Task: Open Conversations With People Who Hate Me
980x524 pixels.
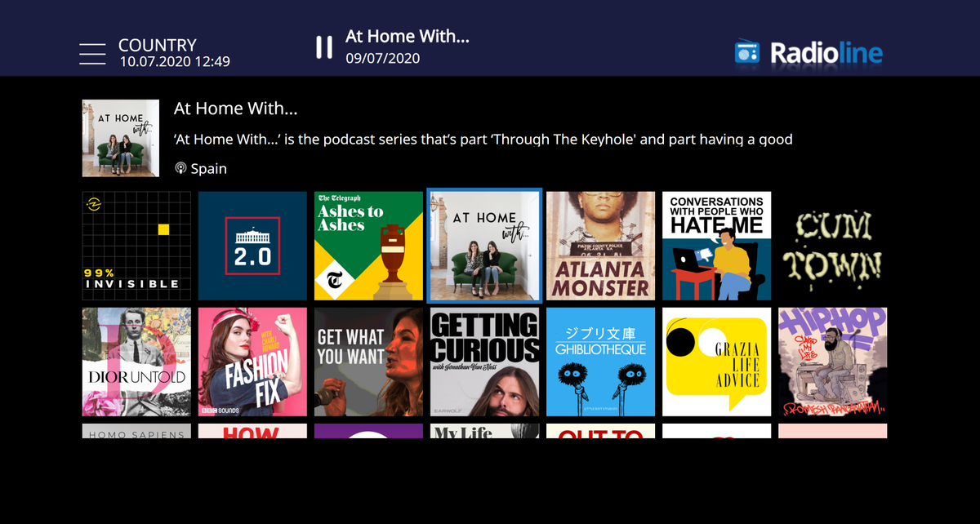Action: point(716,246)
